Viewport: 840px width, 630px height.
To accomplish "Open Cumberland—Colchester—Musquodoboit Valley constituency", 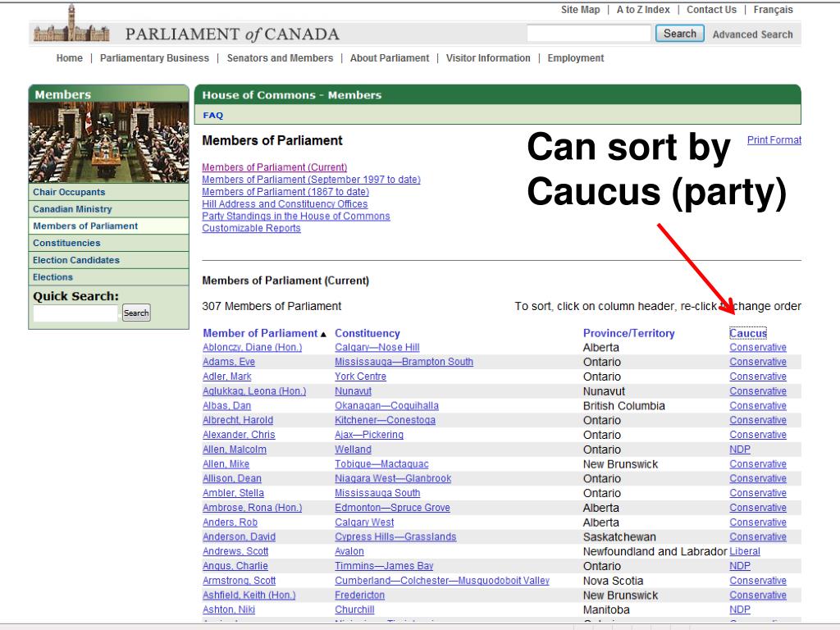I will pos(442,581).
